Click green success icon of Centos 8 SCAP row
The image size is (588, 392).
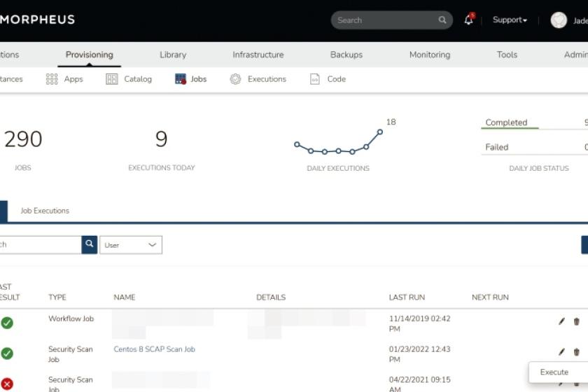coord(7,353)
